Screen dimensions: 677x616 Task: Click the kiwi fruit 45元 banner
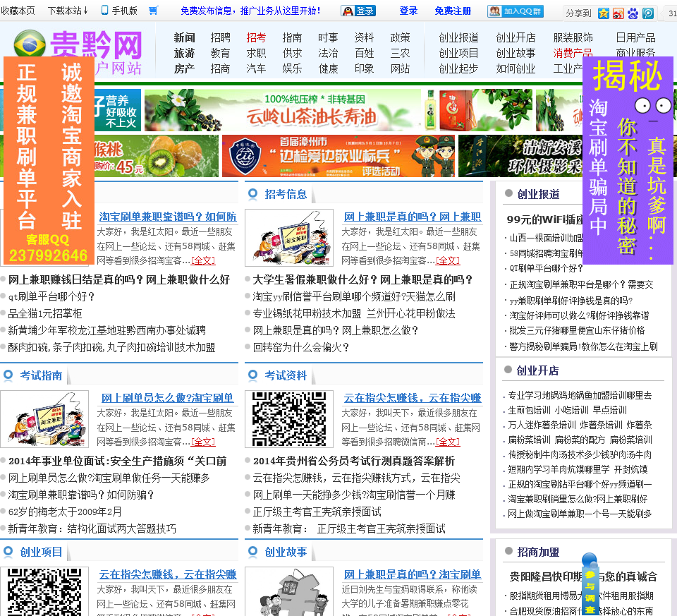157,156
